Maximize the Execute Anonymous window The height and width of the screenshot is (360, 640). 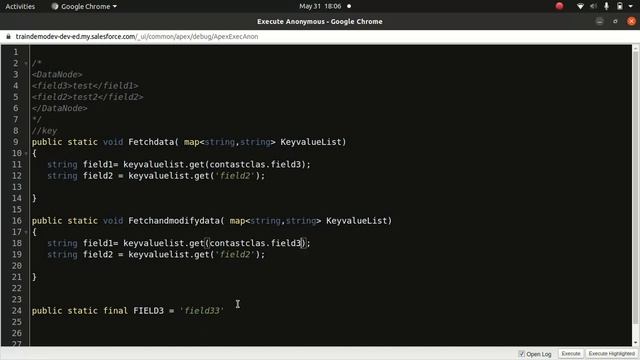point(615,21)
